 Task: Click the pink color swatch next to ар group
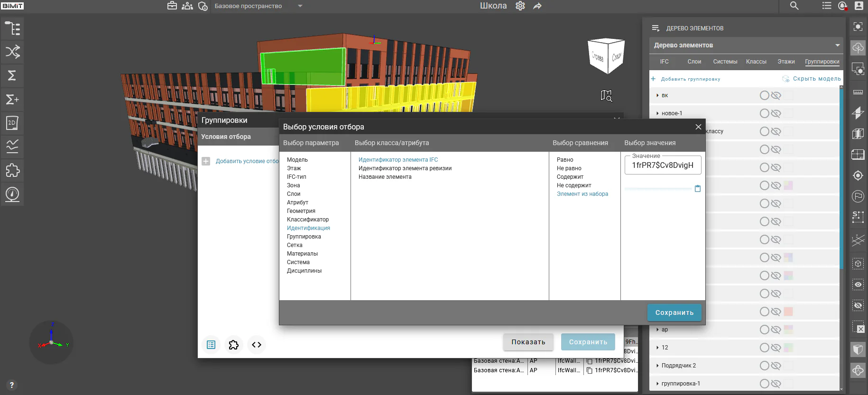point(788,330)
